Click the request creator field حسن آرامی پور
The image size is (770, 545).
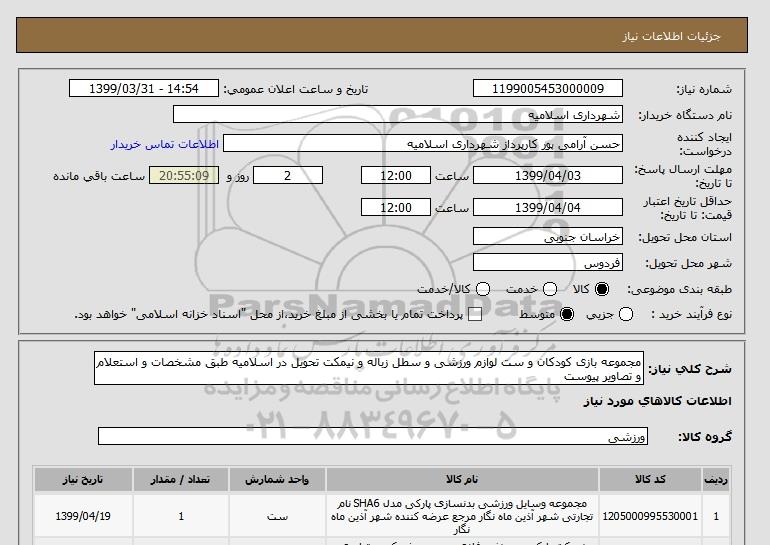423,143
